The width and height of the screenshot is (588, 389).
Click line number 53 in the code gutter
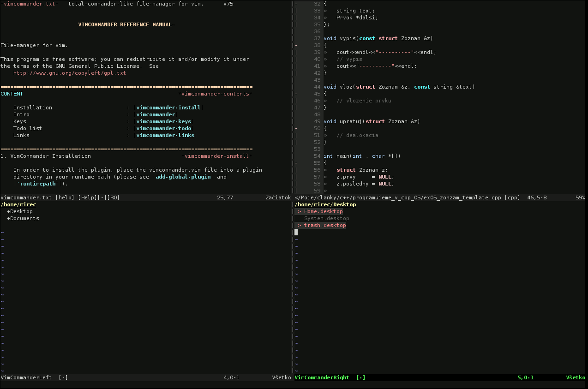point(317,149)
